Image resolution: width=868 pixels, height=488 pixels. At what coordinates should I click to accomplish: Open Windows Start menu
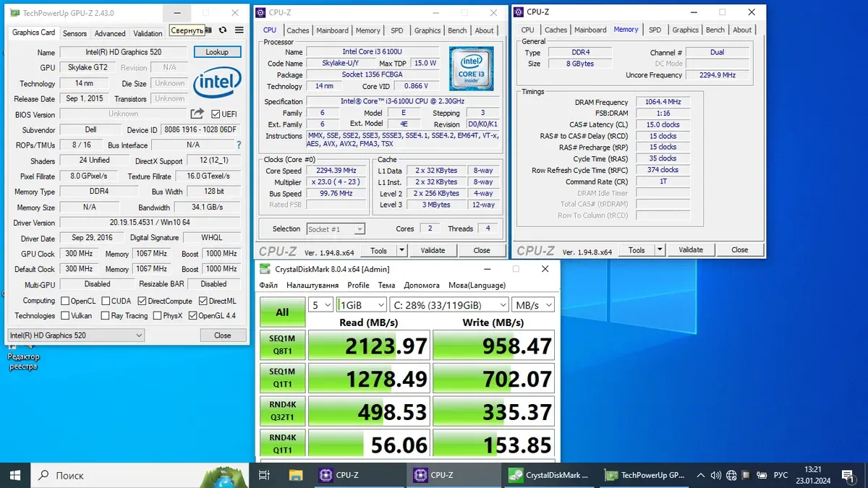coord(15,475)
